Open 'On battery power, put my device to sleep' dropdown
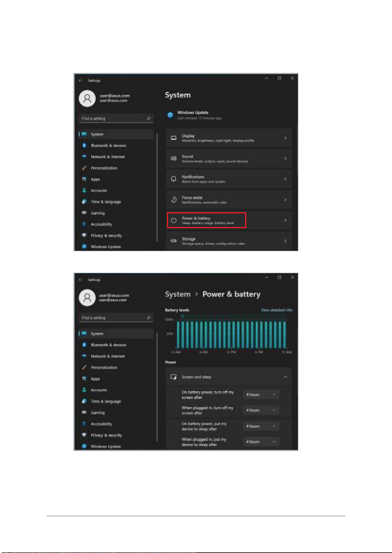 (261, 426)
